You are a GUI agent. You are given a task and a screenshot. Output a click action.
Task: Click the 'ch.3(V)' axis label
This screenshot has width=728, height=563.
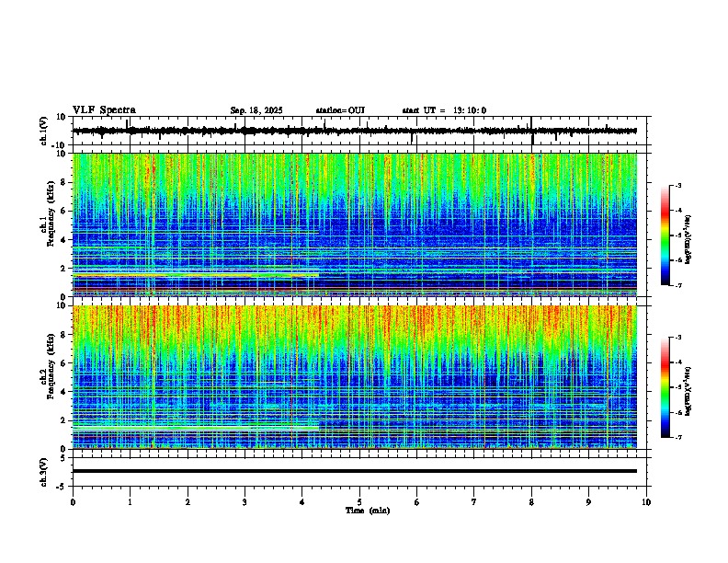coord(44,472)
